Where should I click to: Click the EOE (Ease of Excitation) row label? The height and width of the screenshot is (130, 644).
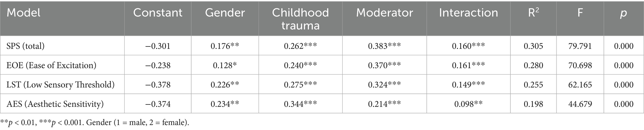pyautogui.click(x=51, y=65)
